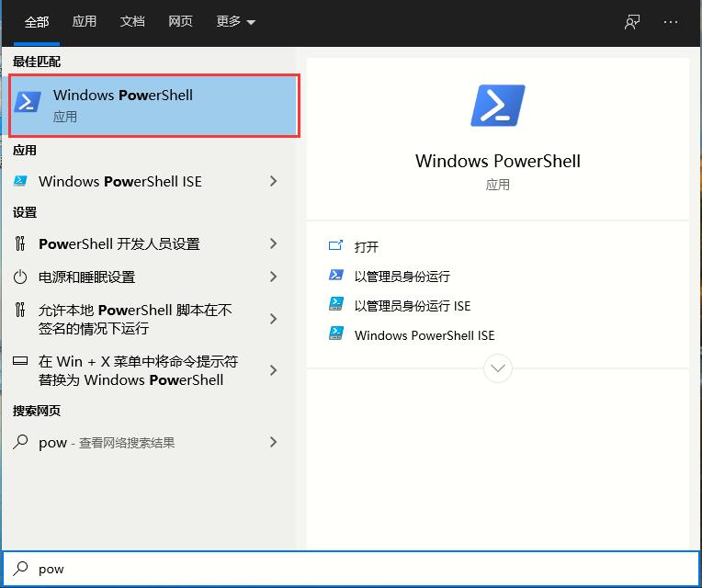The image size is (702, 588).
Task: Switch to the 应用 tab
Action: pos(85,22)
